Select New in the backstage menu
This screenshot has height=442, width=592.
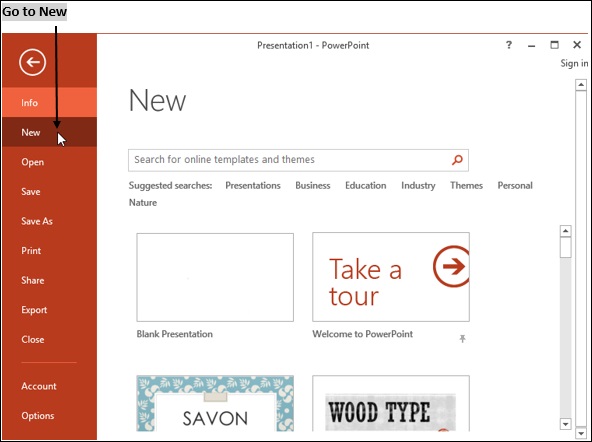(x=49, y=132)
